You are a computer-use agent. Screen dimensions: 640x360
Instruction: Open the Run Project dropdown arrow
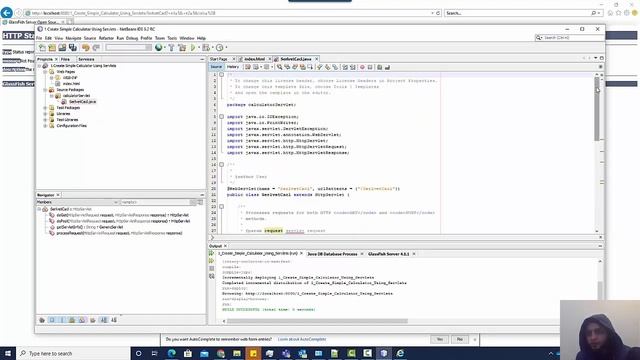pos(199,48)
